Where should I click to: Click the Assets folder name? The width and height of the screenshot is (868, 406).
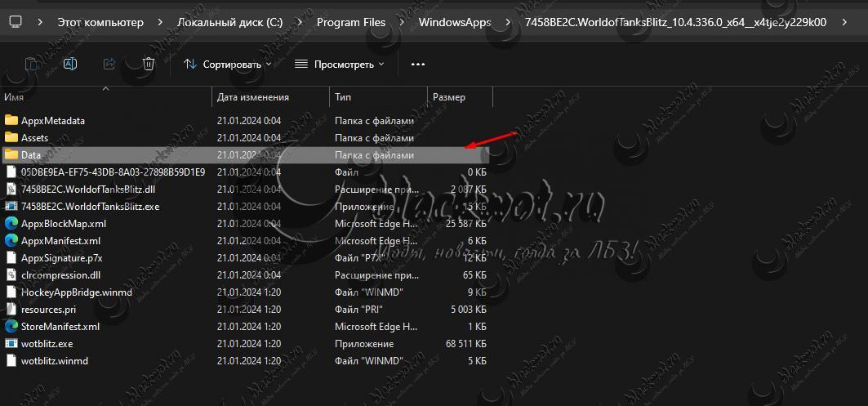pos(34,137)
